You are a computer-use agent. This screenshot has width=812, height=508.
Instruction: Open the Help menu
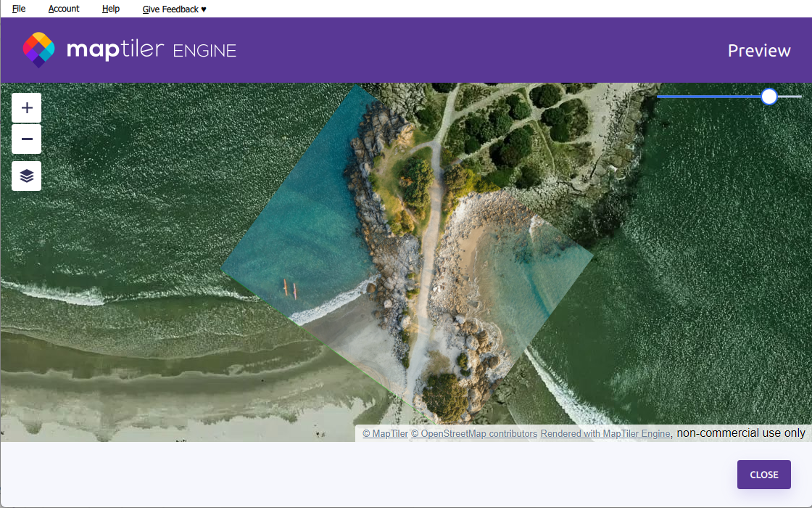[x=111, y=9]
